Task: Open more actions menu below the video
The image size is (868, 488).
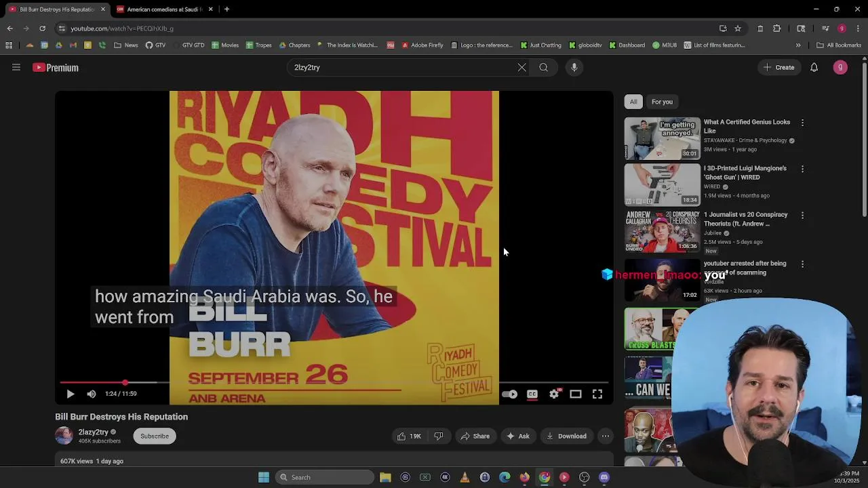Action: tap(606, 436)
